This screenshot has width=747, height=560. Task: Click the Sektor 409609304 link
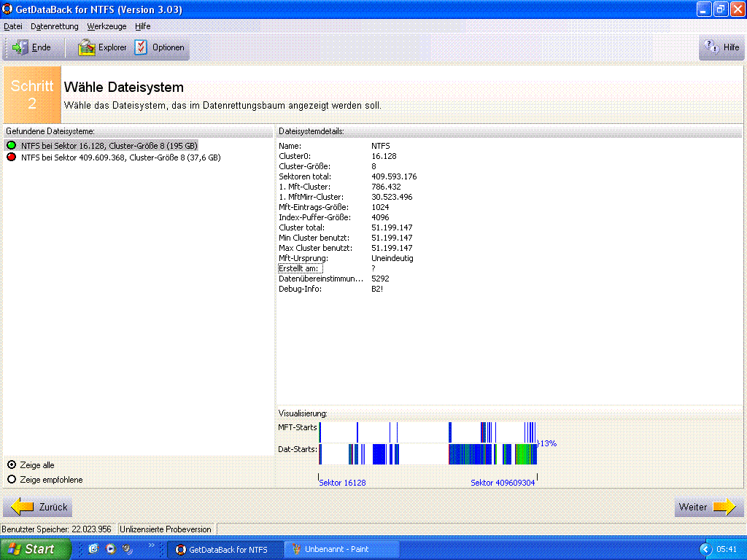[503, 483]
